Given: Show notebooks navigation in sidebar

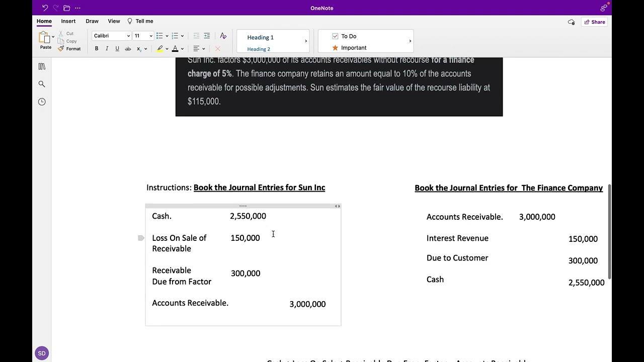Looking at the screenshot, I should (x=42, y=66).
